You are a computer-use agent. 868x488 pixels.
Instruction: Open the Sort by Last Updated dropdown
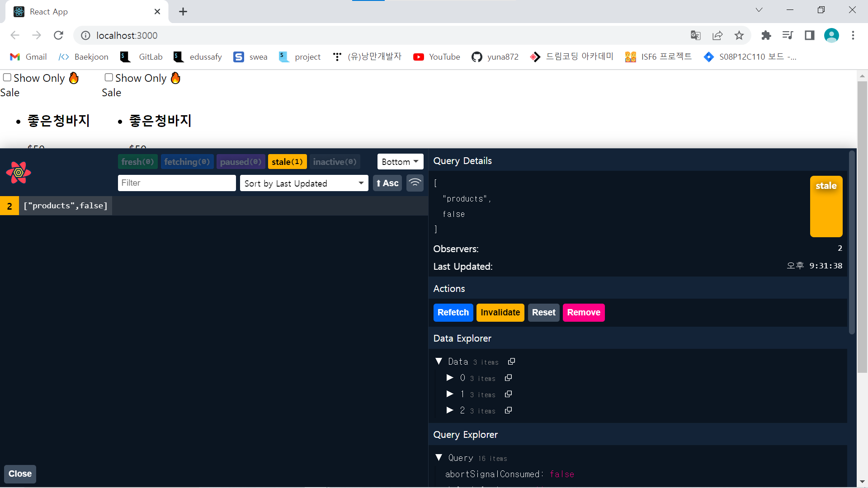pos(304,183)
